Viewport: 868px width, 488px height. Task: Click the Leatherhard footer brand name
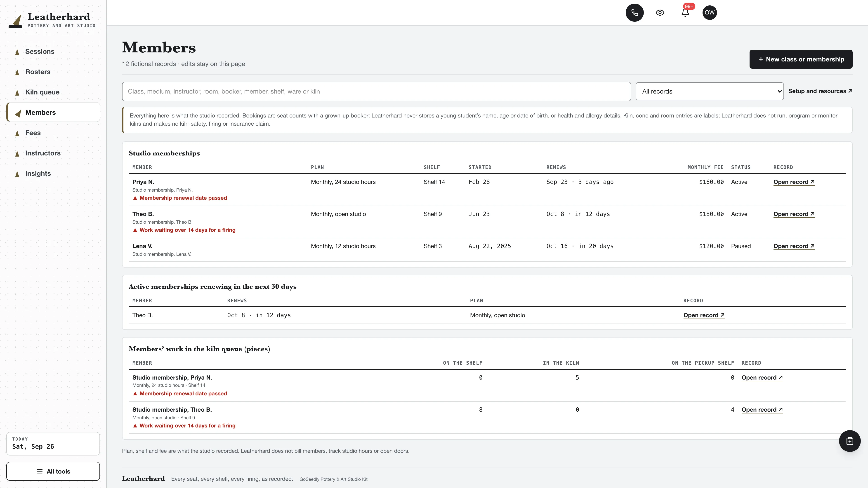[143, 479]
